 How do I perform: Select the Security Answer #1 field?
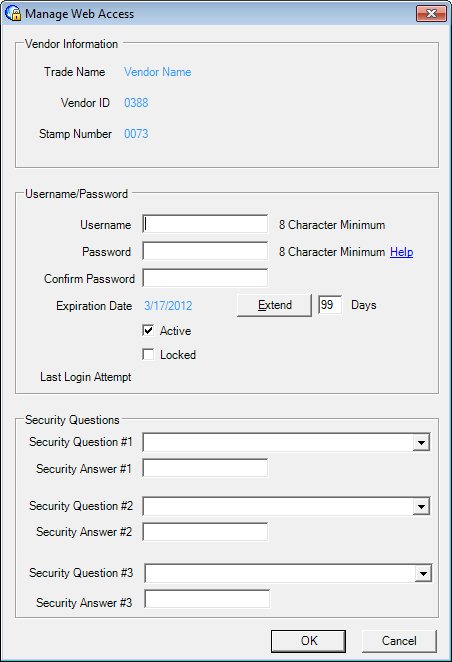pyautogui.click(x=205, y=468)
